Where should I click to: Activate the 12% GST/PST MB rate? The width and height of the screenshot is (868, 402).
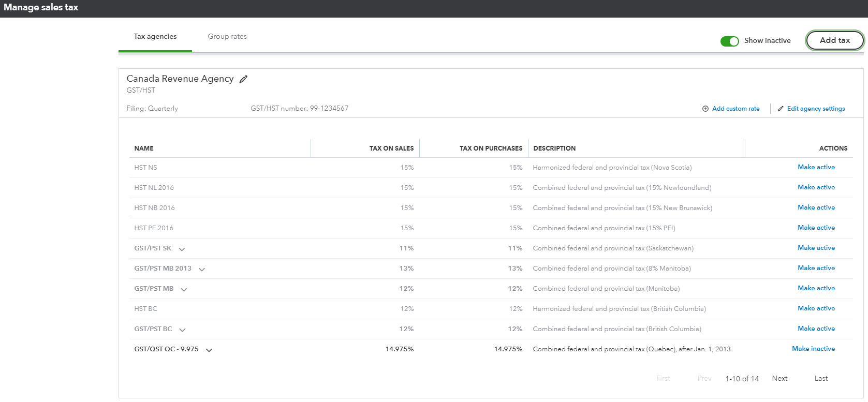tap(816, 288)
